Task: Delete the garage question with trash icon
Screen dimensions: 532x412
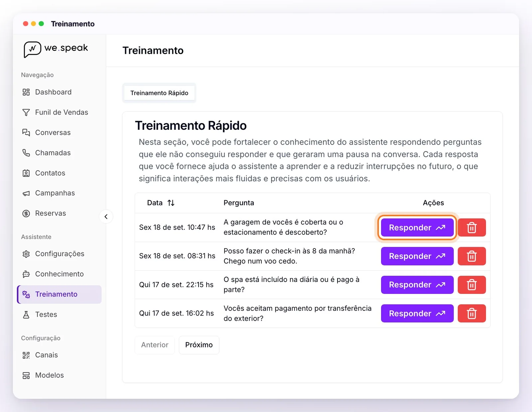Action: (471, 227)
